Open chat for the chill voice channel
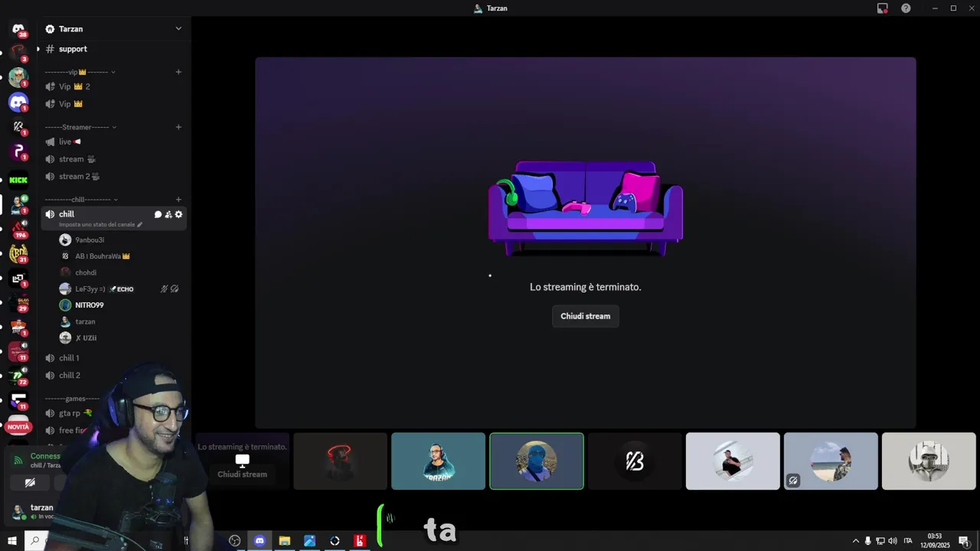 (x=158, y=214)
